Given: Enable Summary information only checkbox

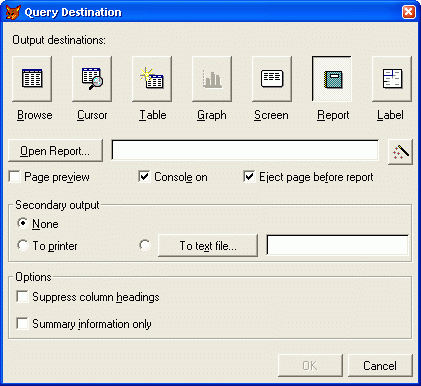Looking at the screenshot, I should pos(22,323).
